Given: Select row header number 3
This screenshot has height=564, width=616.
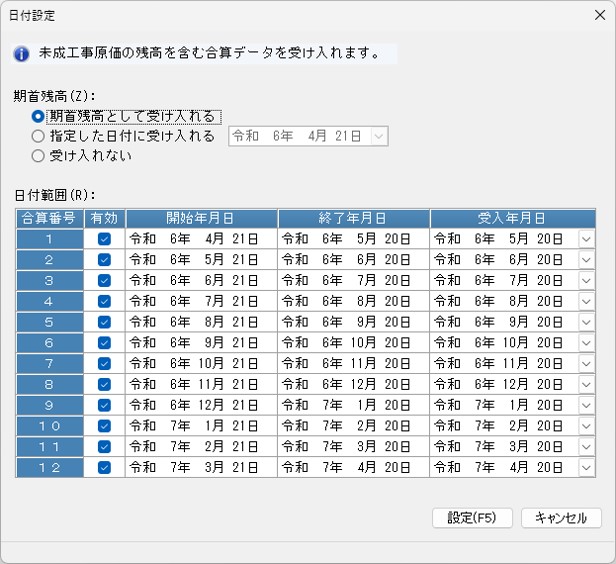Looking at the screenshot, I should click(50, 280).
